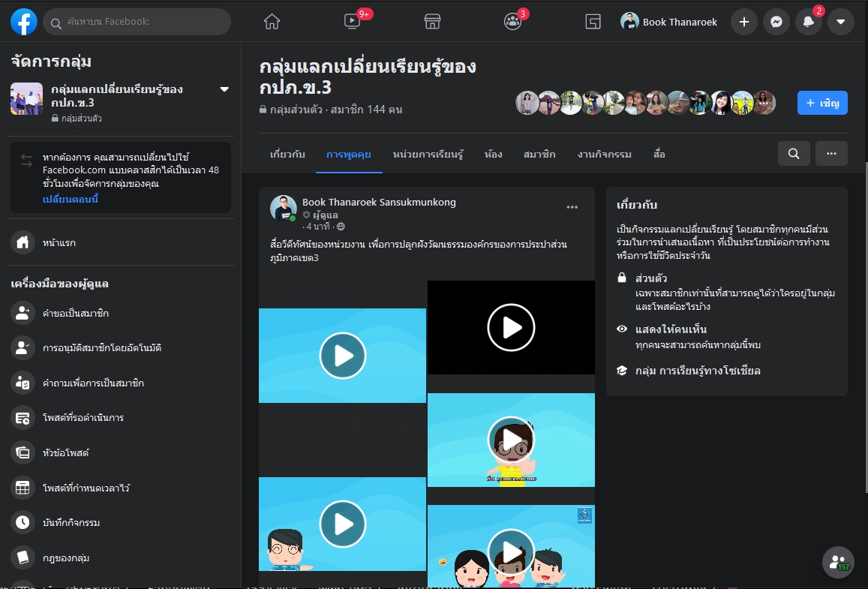Switch to the สมาชิก tab
The height and width of the screenshot is (589, 868).
click(539, 155)
